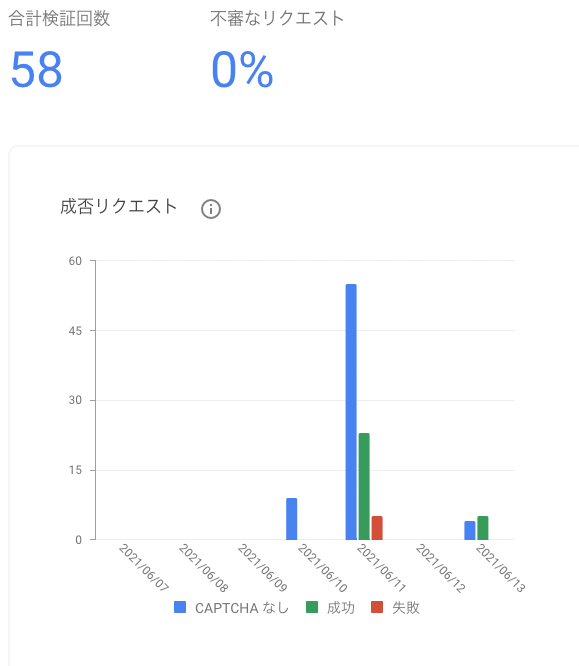Click the 2021/06/12 axis date label

click(440, 567)
